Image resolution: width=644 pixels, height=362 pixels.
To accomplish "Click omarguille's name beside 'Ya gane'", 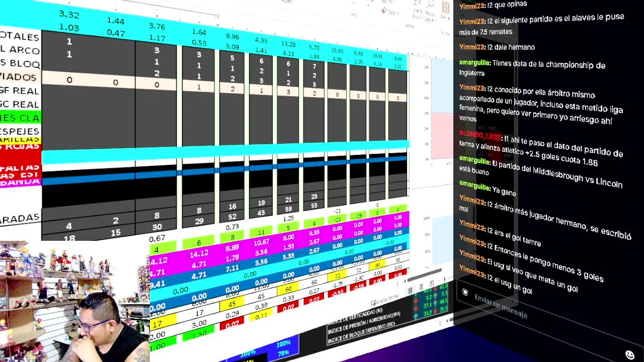I will pyautogui.click(x=474, y=187).
